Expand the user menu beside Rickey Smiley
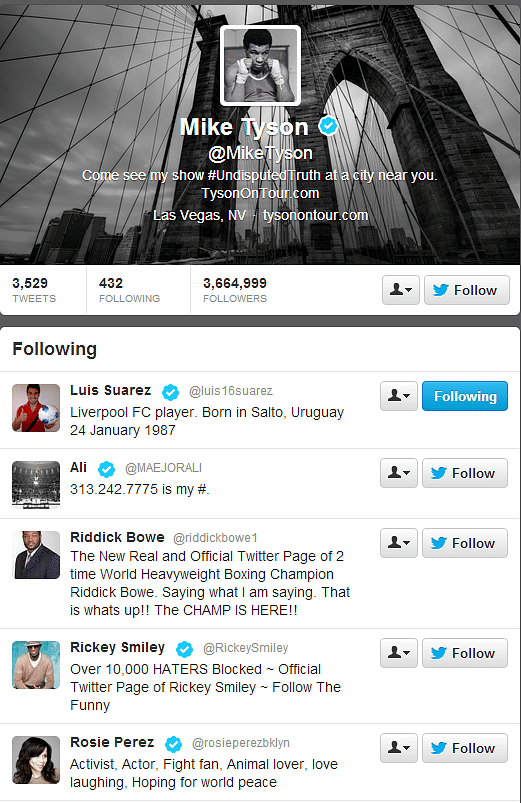This screenshot has height=803, width=521. (399, 653)
